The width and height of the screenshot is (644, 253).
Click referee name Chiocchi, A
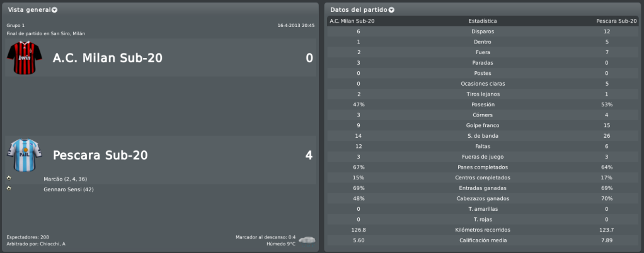click(x=52, y=244)
